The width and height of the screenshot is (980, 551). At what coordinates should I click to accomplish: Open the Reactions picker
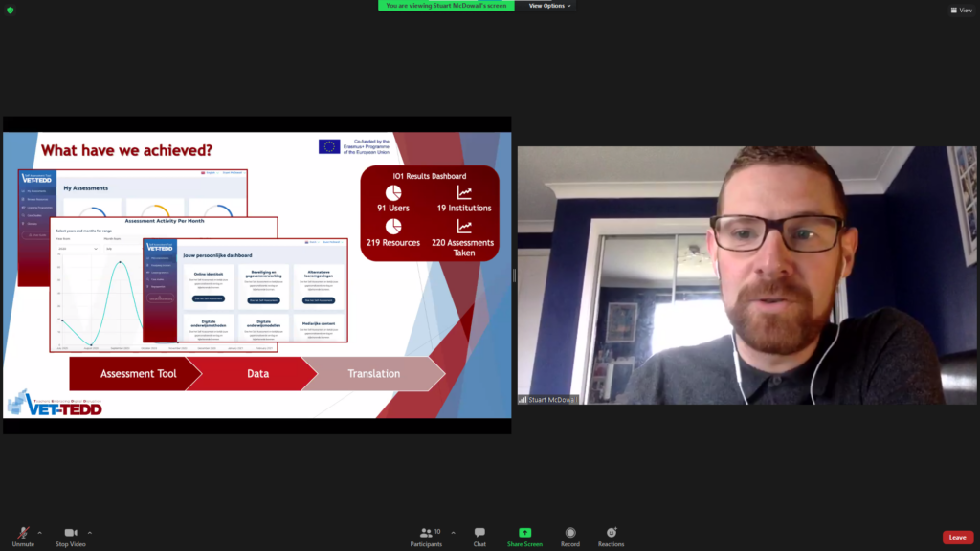[611, 537]
